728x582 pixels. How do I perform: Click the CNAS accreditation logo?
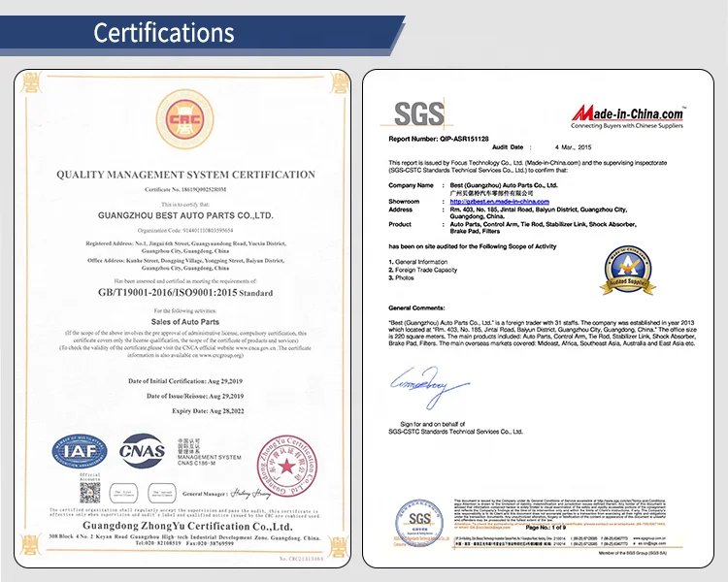142,451
